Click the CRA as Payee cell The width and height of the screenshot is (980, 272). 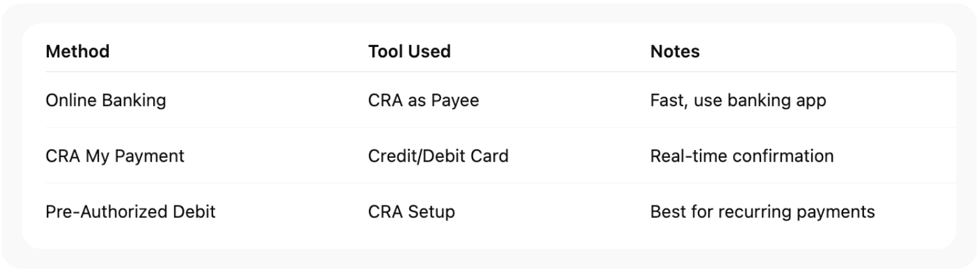(x=423, y=100)
